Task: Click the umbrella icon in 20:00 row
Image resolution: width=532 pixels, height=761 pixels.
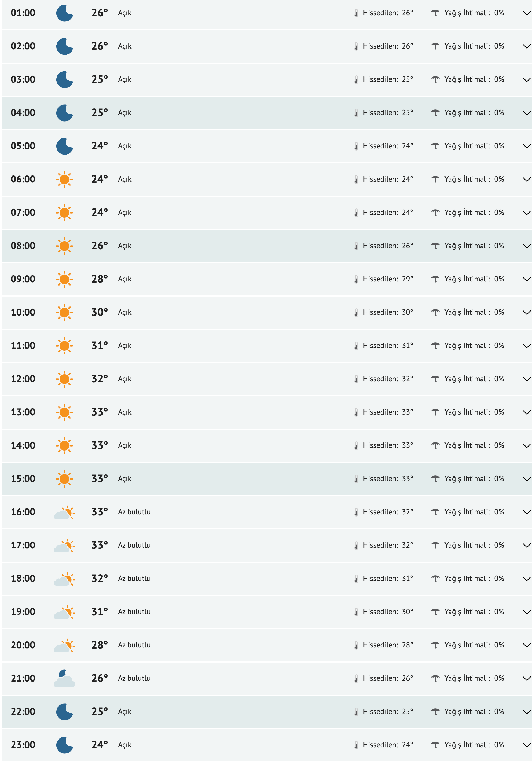Action: tap(435, 645)
